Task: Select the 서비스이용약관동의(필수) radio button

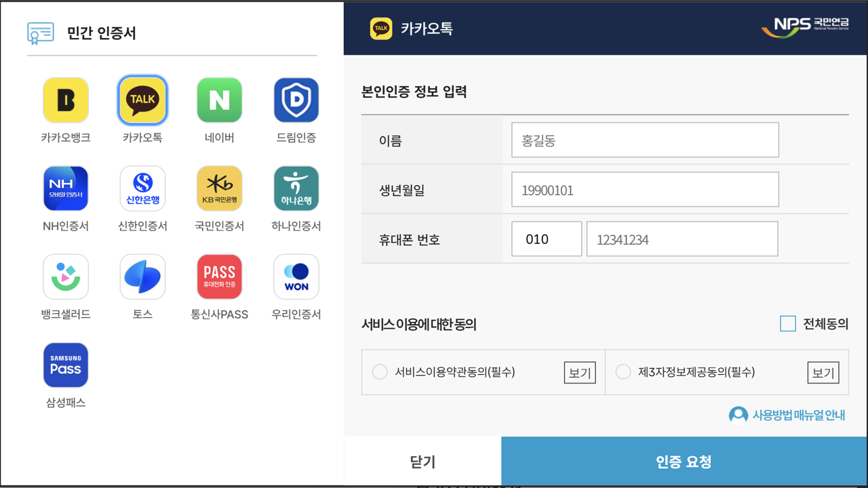Action: pyautogui.click(x=380, y=372)
